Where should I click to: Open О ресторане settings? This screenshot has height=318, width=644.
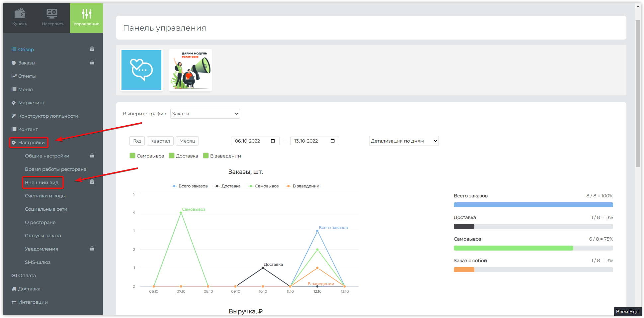coord(40,222)
